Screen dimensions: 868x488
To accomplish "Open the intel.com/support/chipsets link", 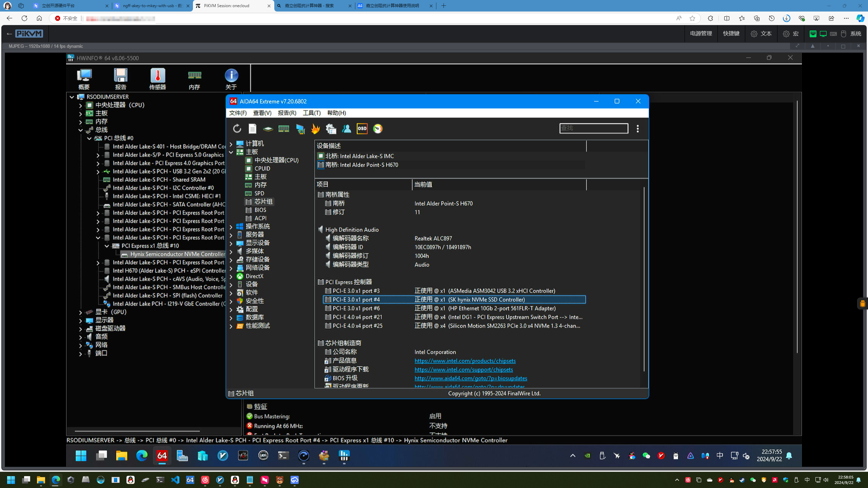I will (x=463, y=370).
